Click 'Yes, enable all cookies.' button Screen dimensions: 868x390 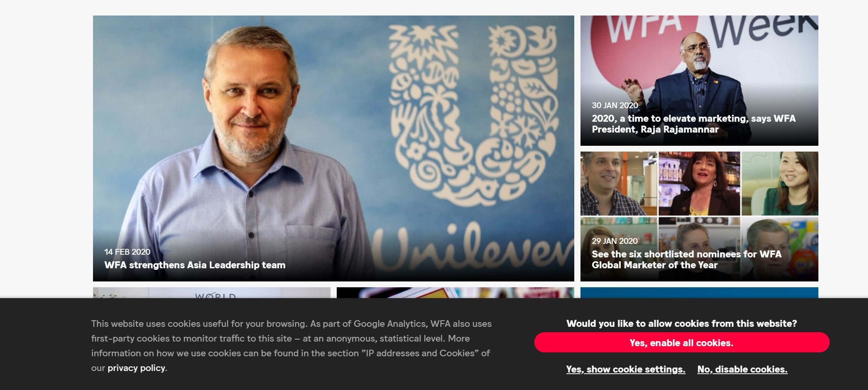coord(682,342)
